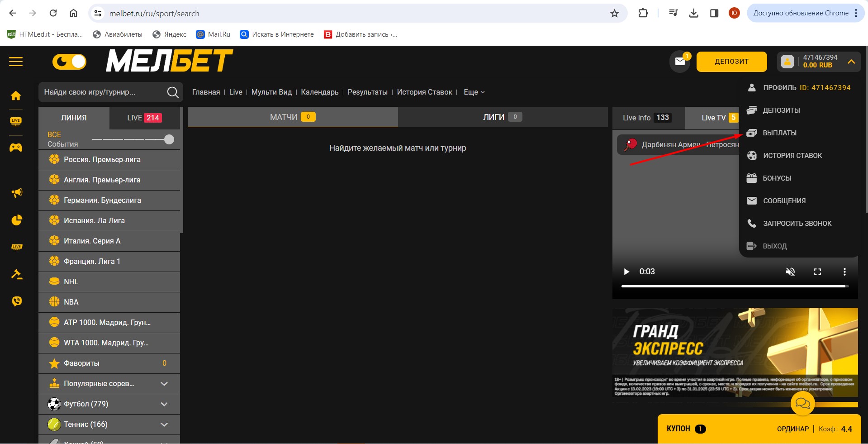Click the megaphone promotions icon in the sidebar
The height and width of the screenshot is (444, 868).
click(x=17, y=193)
